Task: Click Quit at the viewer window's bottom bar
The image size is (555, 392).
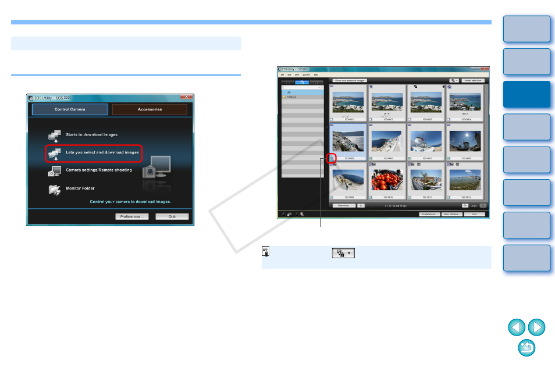Action: pyautogui.click(x=474, y=215)
